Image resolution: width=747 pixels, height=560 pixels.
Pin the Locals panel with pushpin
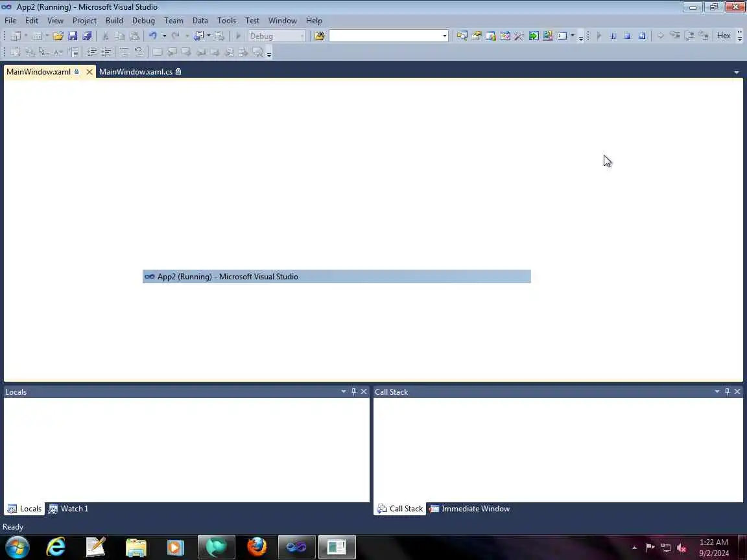(353, 391)
